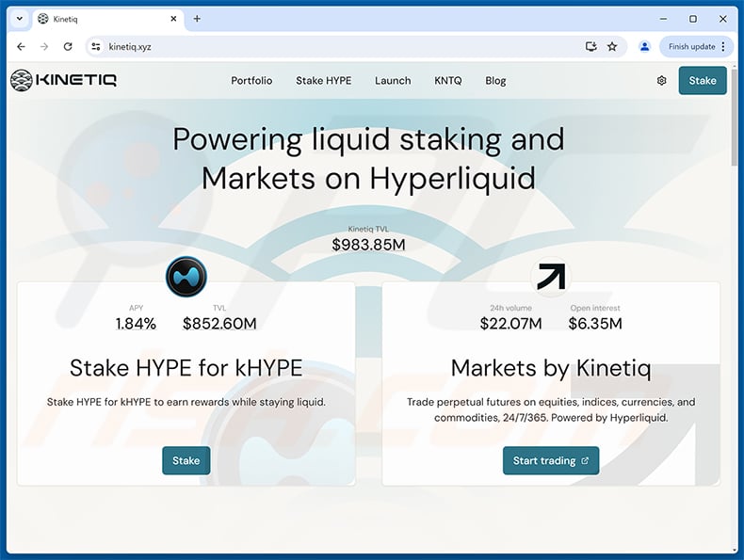Screen dimensions: 744x560
Task: Minimize the browser window
Action: pos(663,19)
